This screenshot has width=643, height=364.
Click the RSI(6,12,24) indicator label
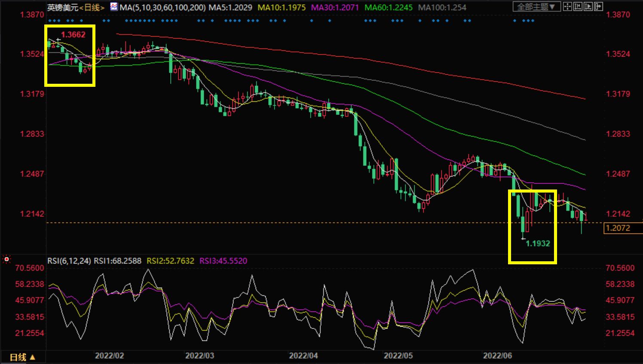click(x=69, y=261)
